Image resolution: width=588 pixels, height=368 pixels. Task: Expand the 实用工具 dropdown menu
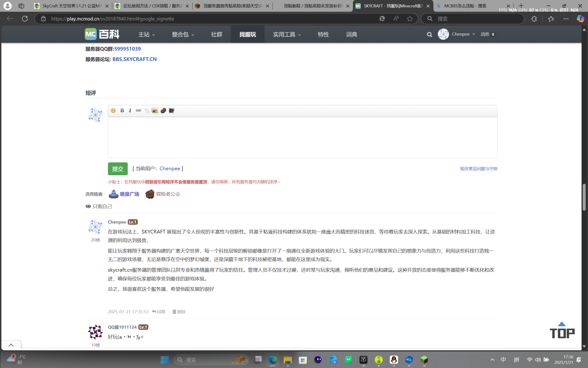coord(287,34)
